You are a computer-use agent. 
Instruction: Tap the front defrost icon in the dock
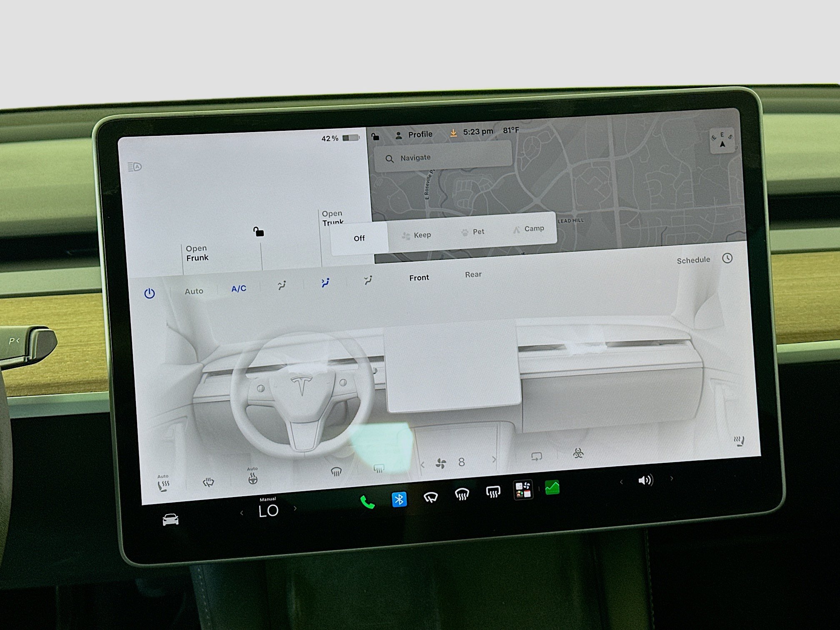462,495
